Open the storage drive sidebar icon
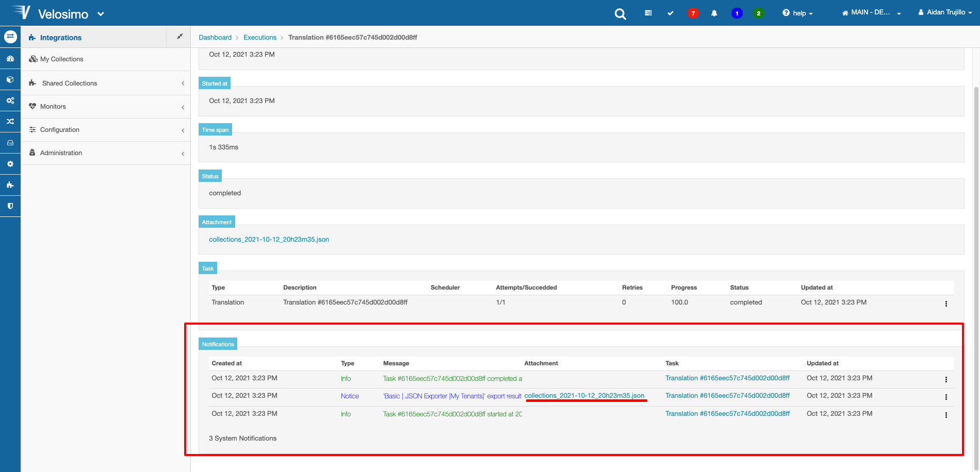 [10, 143]
